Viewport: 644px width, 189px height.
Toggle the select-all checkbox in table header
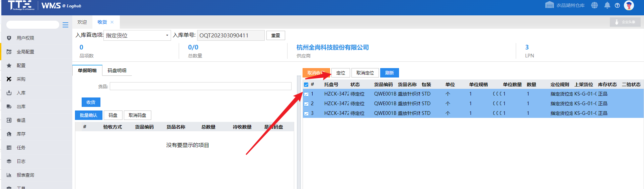pyautogui.click(x=306, y=84)
